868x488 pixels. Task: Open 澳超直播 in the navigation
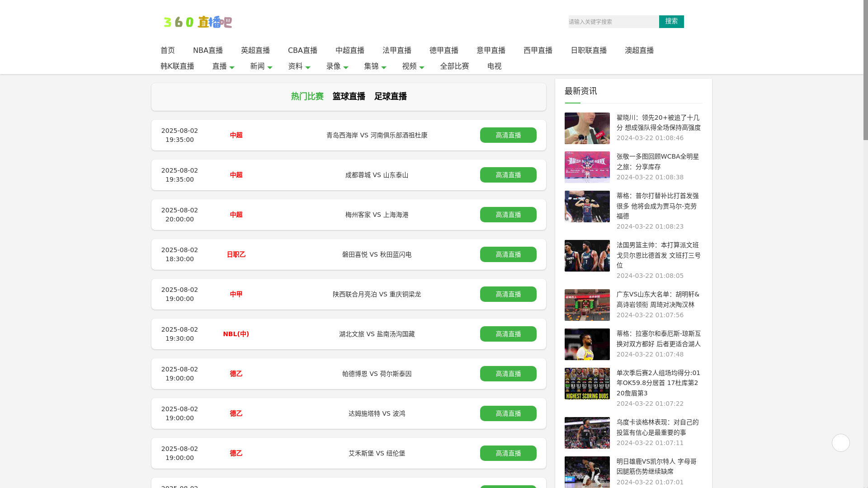639,50
